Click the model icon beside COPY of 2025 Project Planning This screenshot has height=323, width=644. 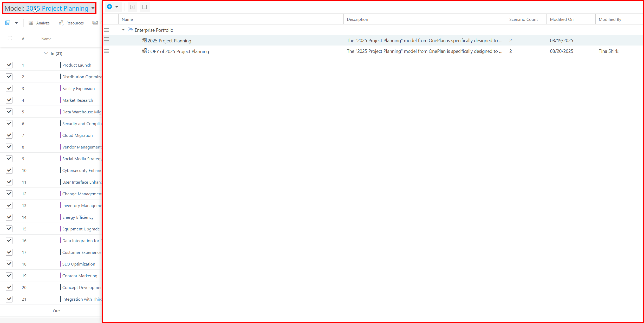click(144, 51)
